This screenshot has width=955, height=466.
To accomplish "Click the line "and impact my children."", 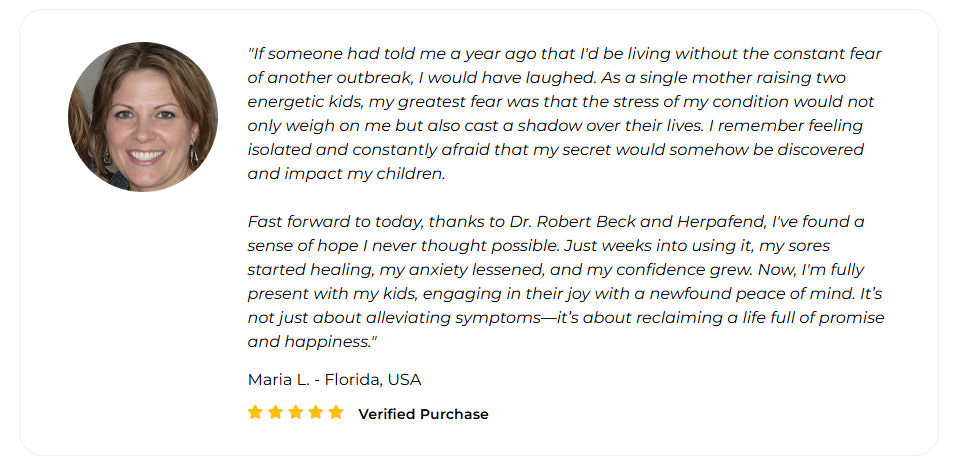I will pyautogui.click(x=347, y=174).
